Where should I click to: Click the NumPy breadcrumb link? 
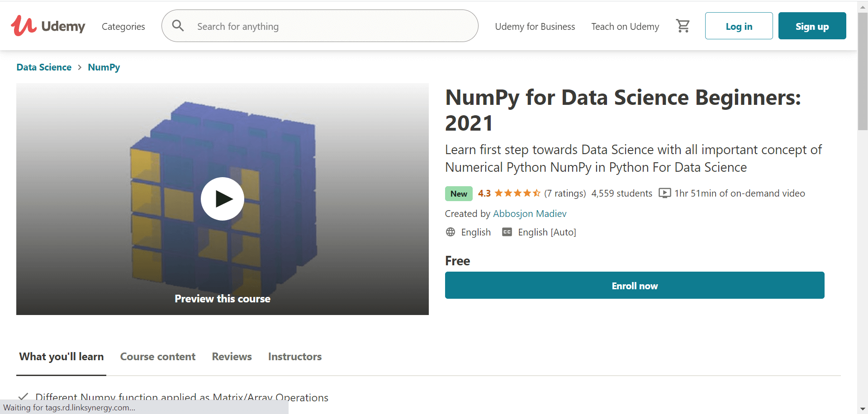(x=104, y=67)
